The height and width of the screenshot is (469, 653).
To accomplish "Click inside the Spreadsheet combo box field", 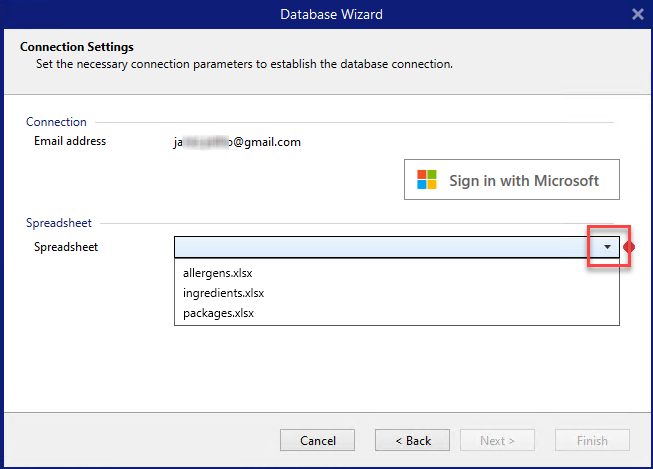I will coord(381,247).
